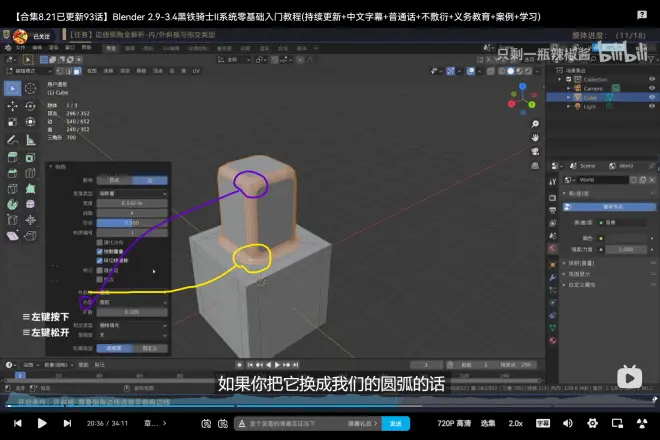Screen dimensions: 660x440
Task: Select the Loop Cut tool
Action: (x=30, y=173)
